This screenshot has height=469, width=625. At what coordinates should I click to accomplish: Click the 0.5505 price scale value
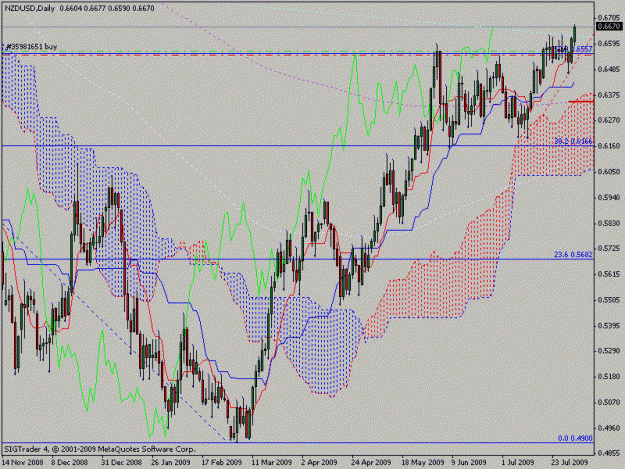[x=610, y=300]
